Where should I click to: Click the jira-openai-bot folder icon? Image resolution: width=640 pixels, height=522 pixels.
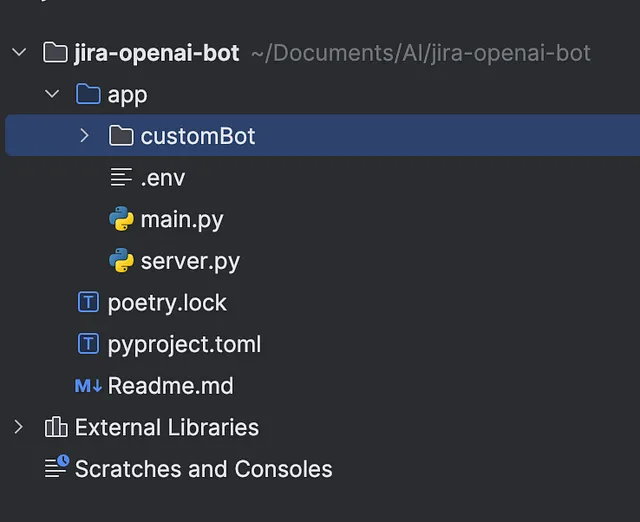(x=55, y=53)
